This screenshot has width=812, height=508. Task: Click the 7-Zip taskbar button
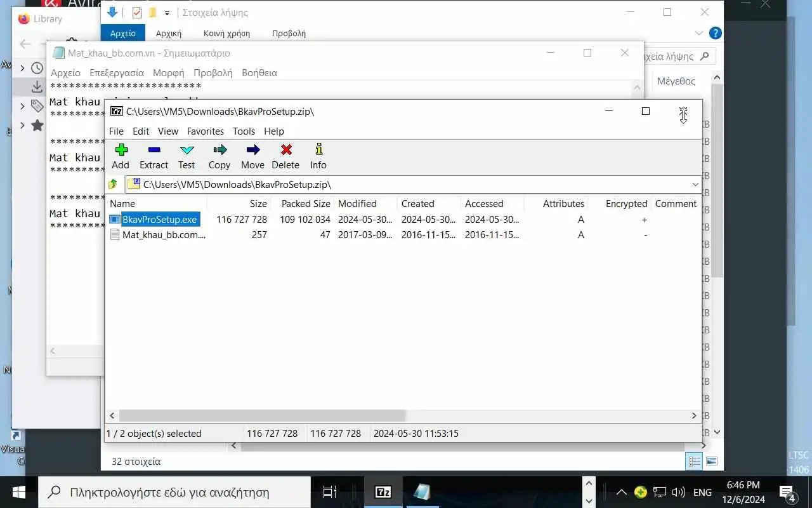(x=383, y=492)
